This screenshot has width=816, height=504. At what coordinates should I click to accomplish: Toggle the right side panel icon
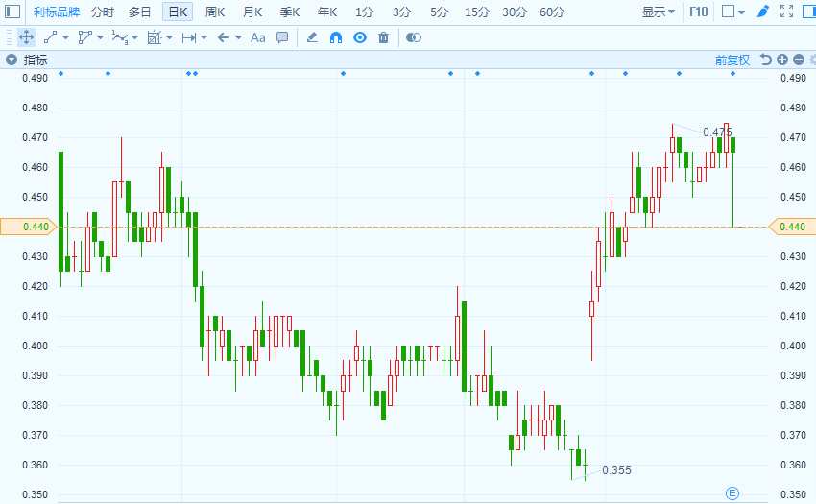[x=809, y=11]
